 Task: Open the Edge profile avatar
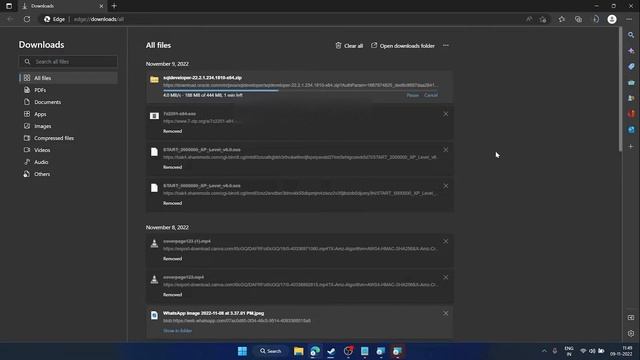pyautogui.click(x=612, y=19)
